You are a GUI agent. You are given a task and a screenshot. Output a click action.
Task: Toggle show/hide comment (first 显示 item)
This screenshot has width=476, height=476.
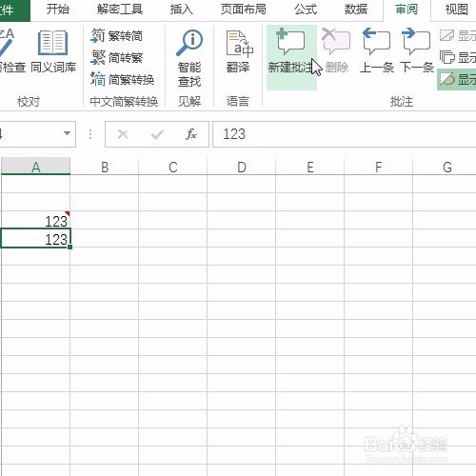tap(457, 35)
